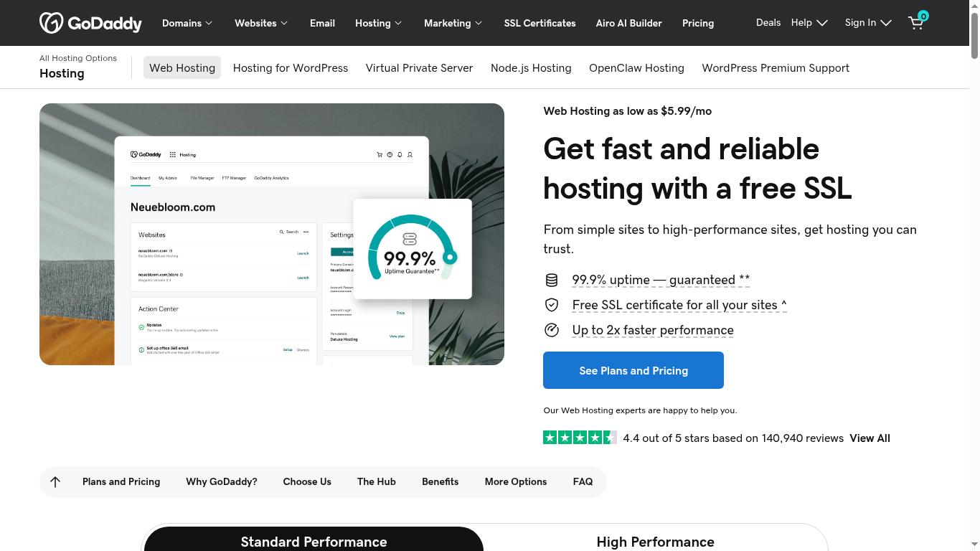Select Hosting for WordPress tab

pyautogui.click(x=291, y=67)
